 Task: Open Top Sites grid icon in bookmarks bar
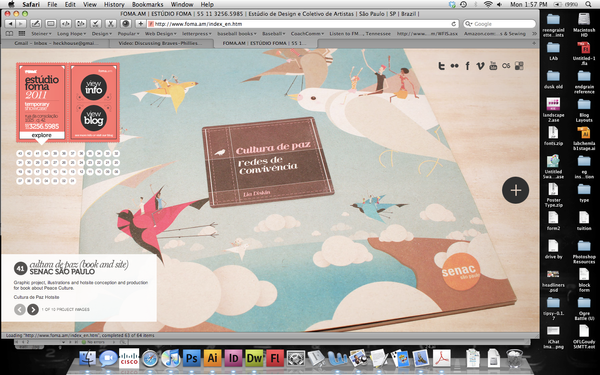coord(22,34)
